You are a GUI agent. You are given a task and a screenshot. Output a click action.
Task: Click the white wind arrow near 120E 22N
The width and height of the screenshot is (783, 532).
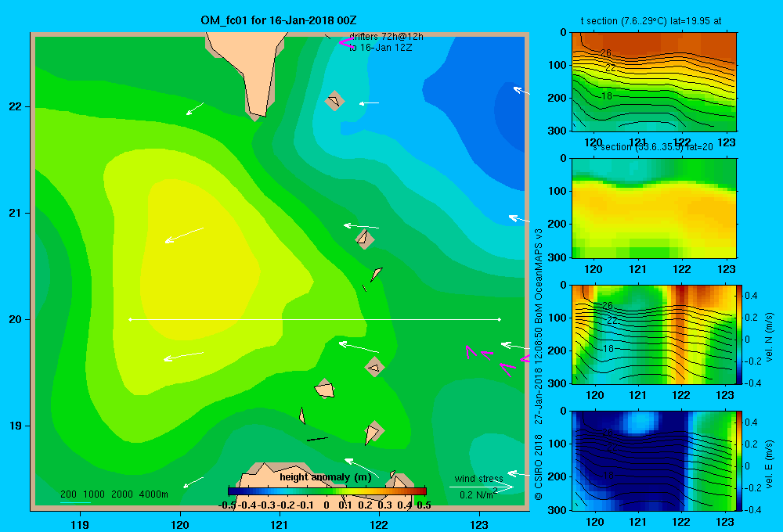pyautogui.click(x=195, y=109)
